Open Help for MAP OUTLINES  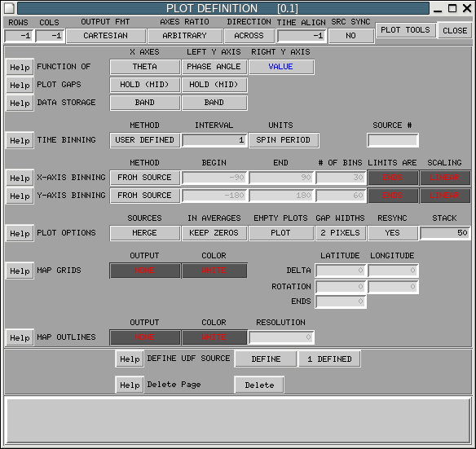[x=20, y=337]
